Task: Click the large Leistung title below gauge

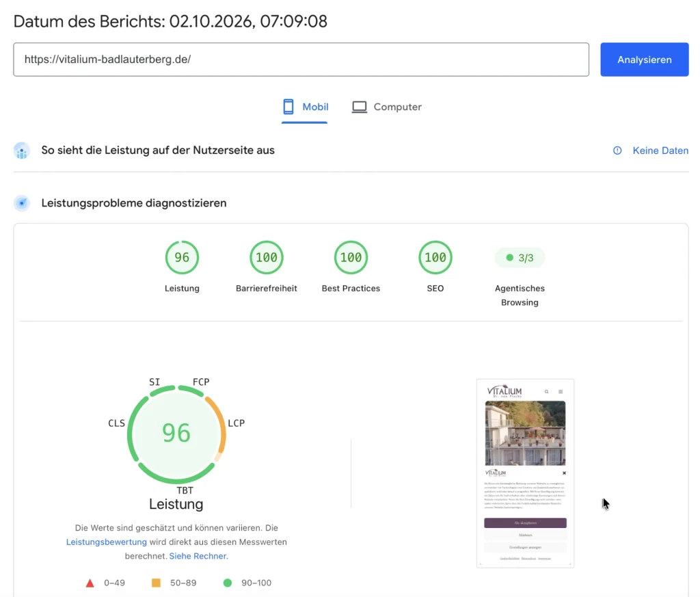Action: (x=176, y=504)
